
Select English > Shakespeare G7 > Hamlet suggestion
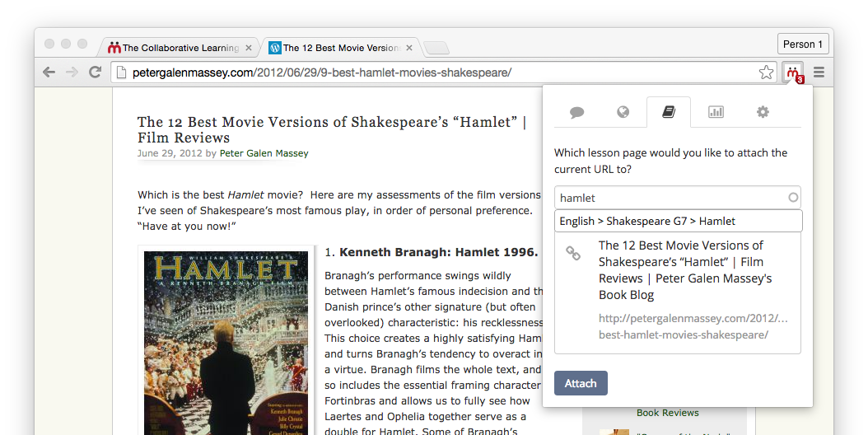pos(678,221)
